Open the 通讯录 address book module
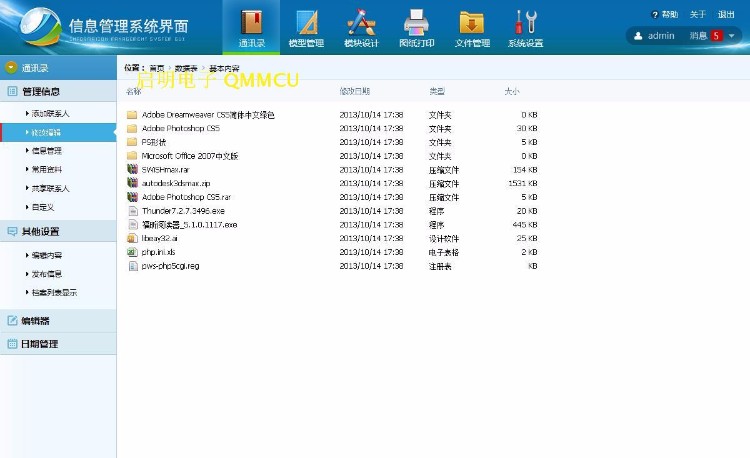Screen dimensions: 750x458 click(251, 28)
